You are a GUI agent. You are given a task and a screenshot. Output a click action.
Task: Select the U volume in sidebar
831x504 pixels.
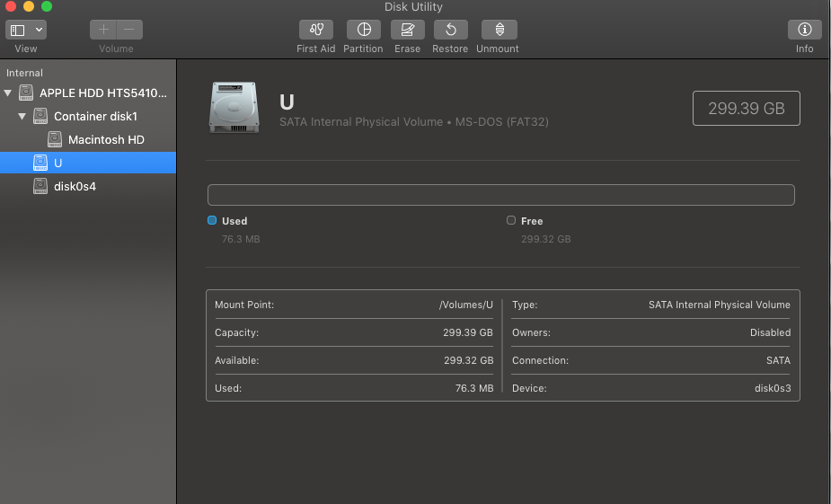click(57, 163)
